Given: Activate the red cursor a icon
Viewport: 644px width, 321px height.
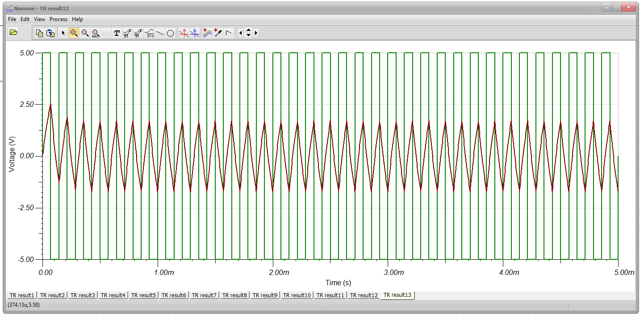Looking at the screenshot, I should pos(184,33).
